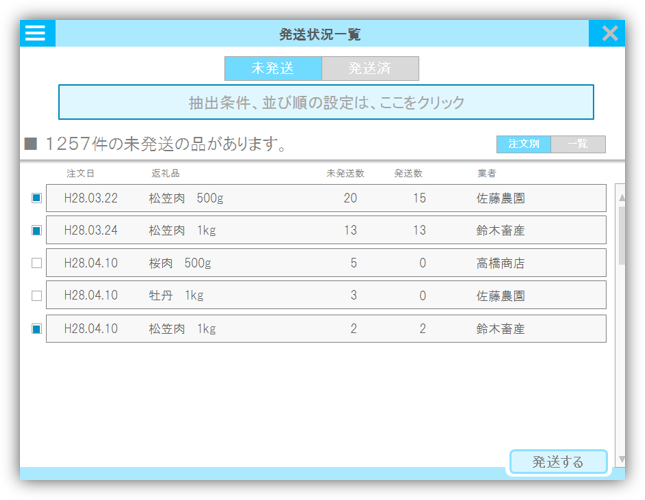Click the 未発送数 column header

pos(345,173)
